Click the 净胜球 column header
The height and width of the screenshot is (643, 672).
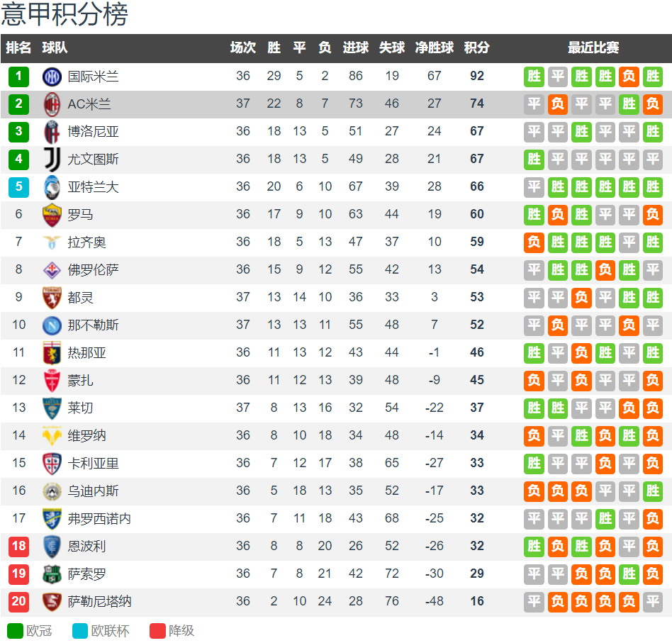434,47
